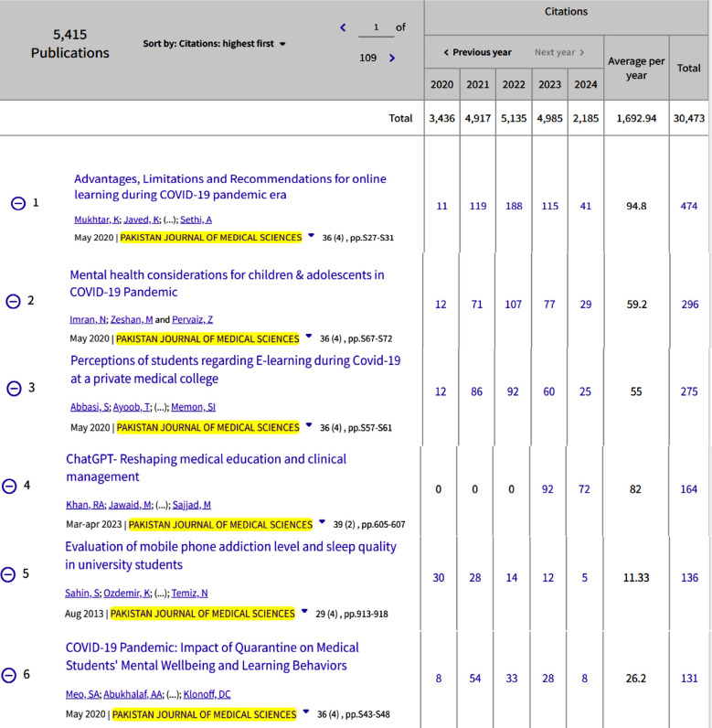Viewport: 712px width, 728px height.
Task: Open ChatGPT- Reshaping medical education article
Action: point(206,467)
